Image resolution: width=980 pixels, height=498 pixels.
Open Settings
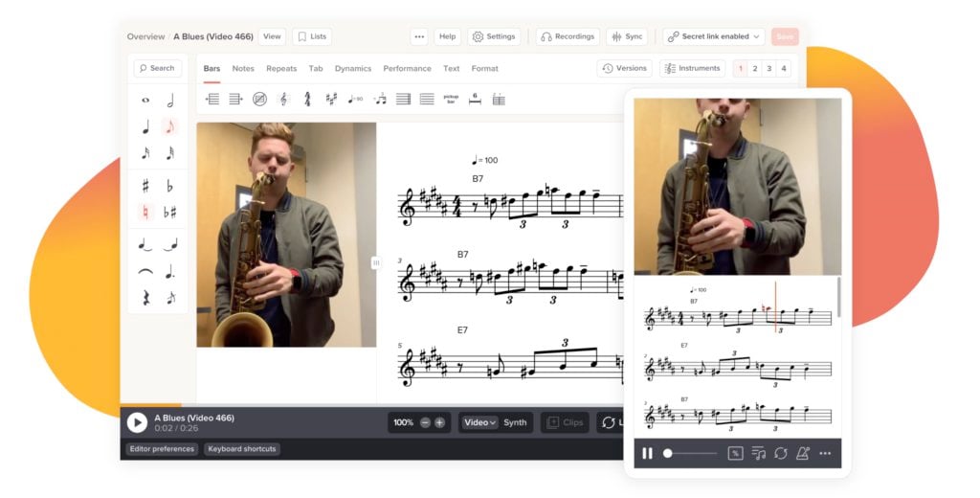pyautogui.click(x=494, y=36)
